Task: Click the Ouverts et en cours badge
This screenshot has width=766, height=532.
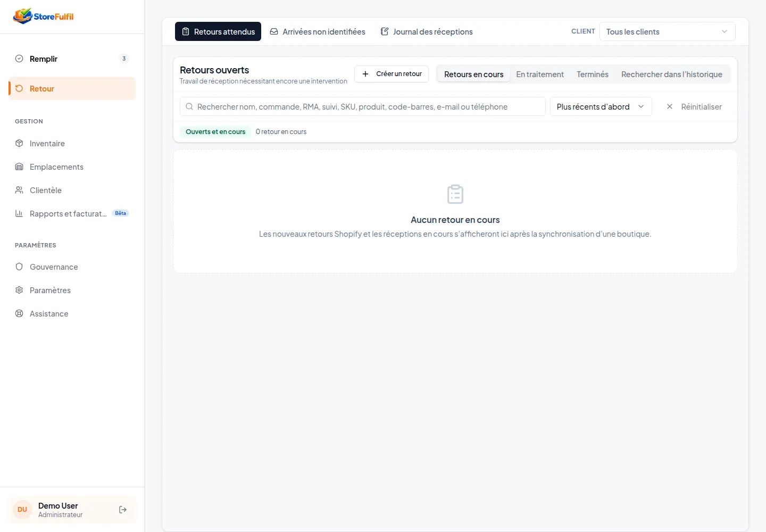Action: [x=215, y=131]
